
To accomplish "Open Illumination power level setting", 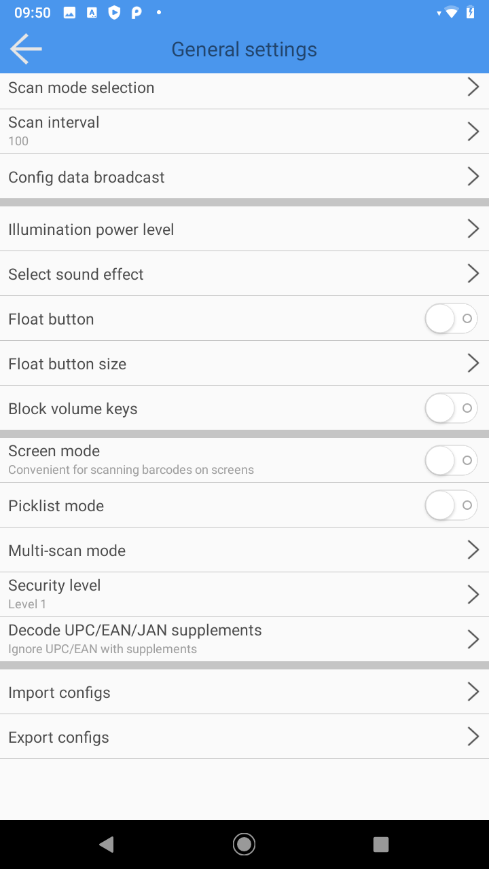I will tap(244, 229).
